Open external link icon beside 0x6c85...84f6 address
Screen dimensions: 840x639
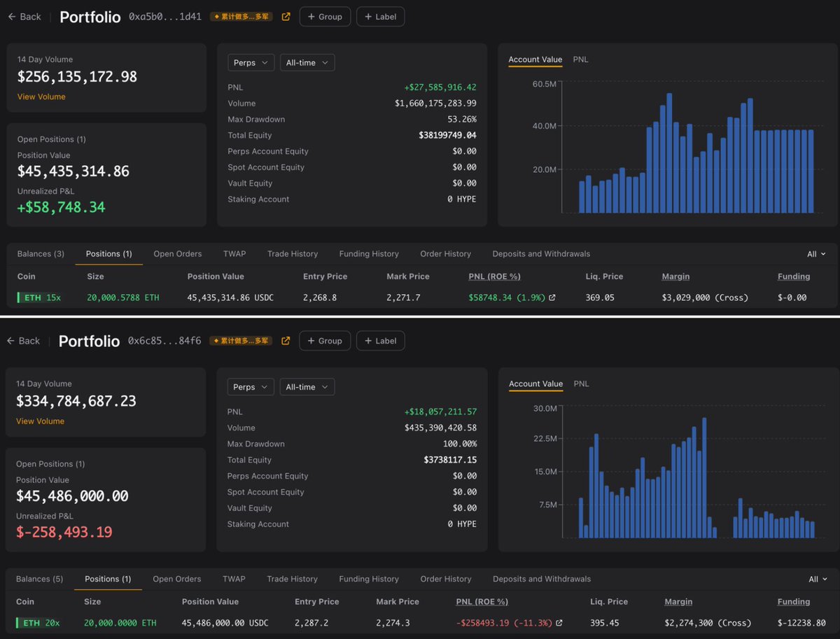(286, 341)
